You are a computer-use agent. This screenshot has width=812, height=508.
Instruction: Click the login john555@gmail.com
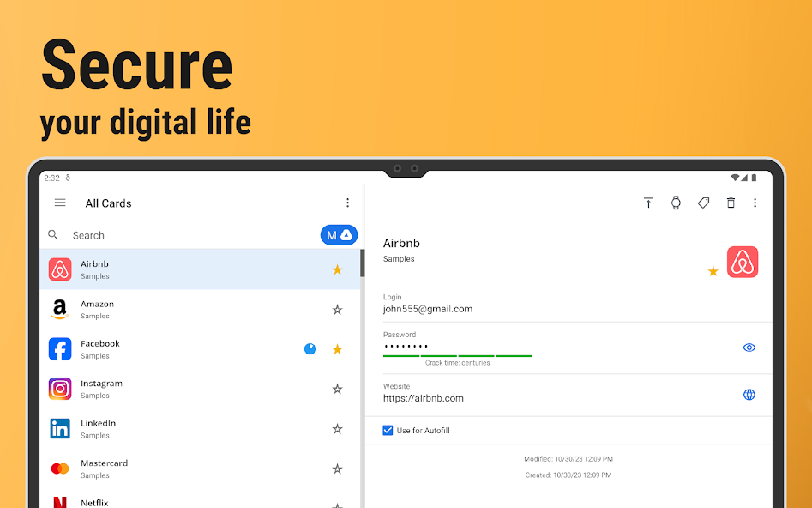428,309
